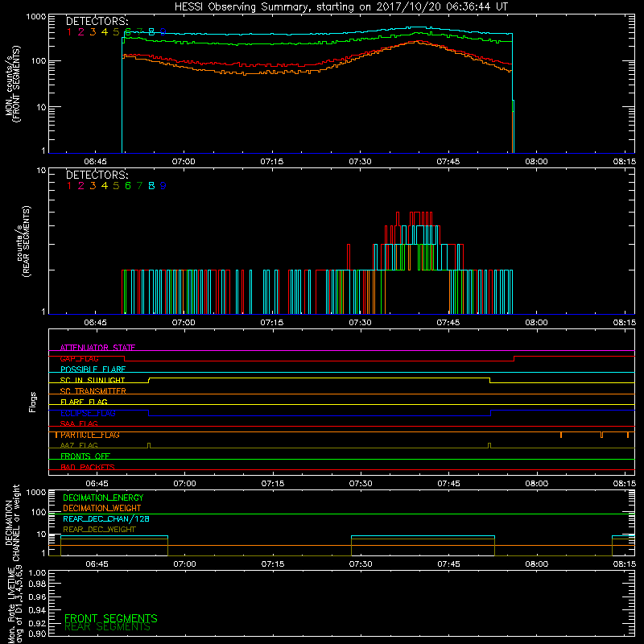Click the DECIMATION_ENERGY legend entry
644x644 pixels.
(103, 497)
